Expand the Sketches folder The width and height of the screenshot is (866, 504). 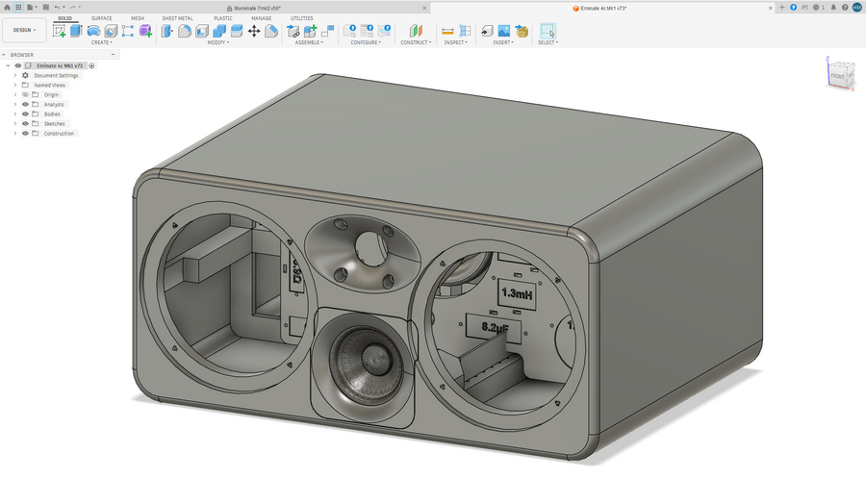(x=15, y=124)
